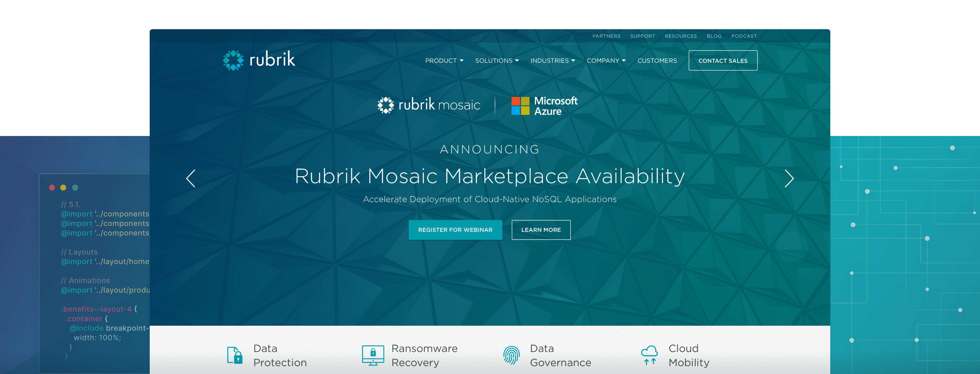This screenshot has height=374, width=980.
Task: Click the Microsoft Azure logo
Action: coord(544,106)
